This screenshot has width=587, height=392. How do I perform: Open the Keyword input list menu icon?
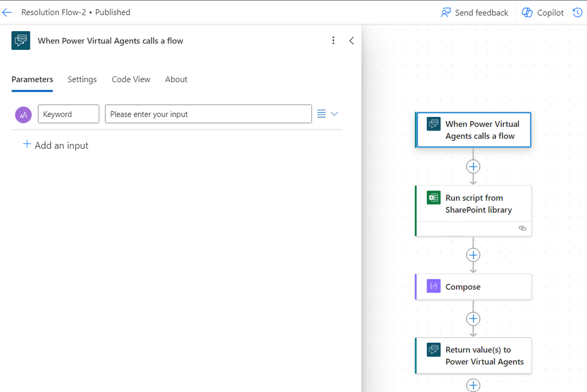click(x=321, y=114)
